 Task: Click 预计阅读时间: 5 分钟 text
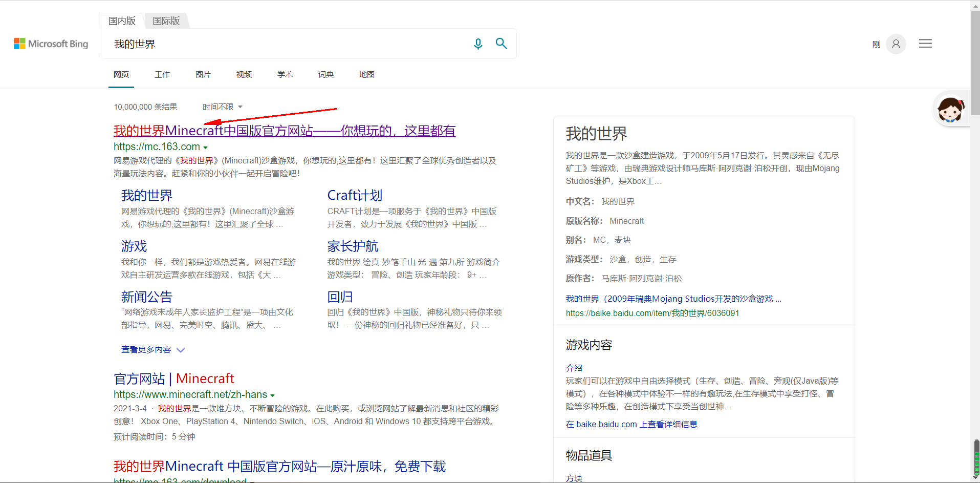155,437
